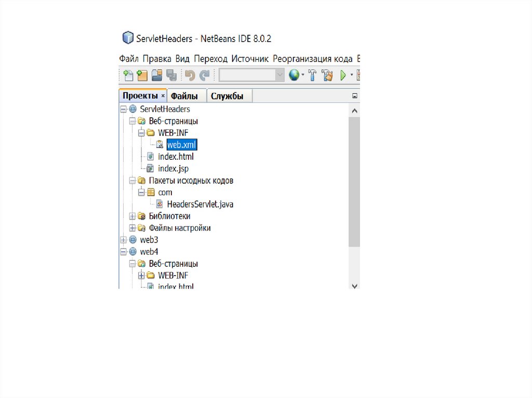This screenshot has height=398, width=532.
Task: Expand the Файлы настройки node
Action: 132,228
